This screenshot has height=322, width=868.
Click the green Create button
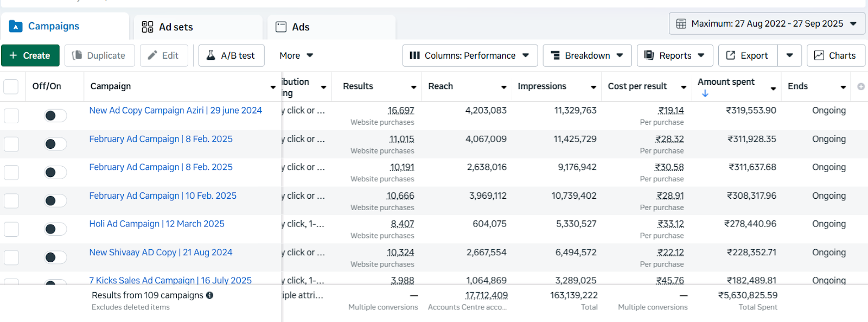point(30,55)
